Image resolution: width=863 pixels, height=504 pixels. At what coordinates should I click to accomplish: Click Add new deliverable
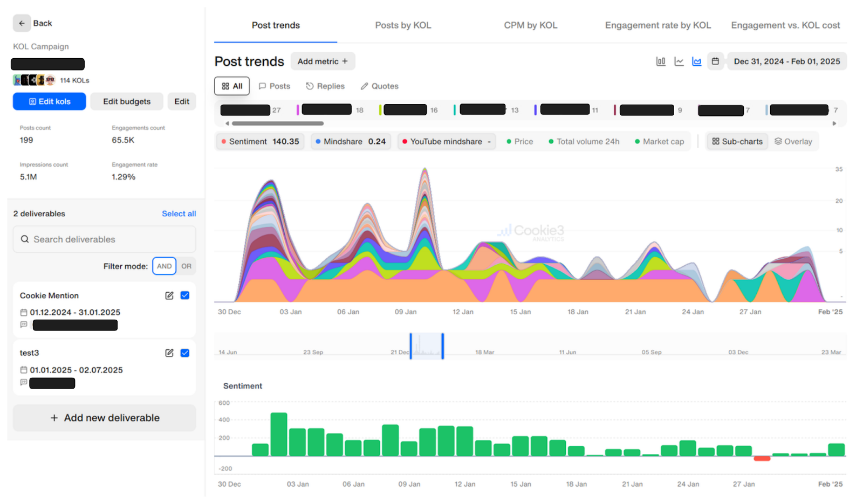coord(105,418)
